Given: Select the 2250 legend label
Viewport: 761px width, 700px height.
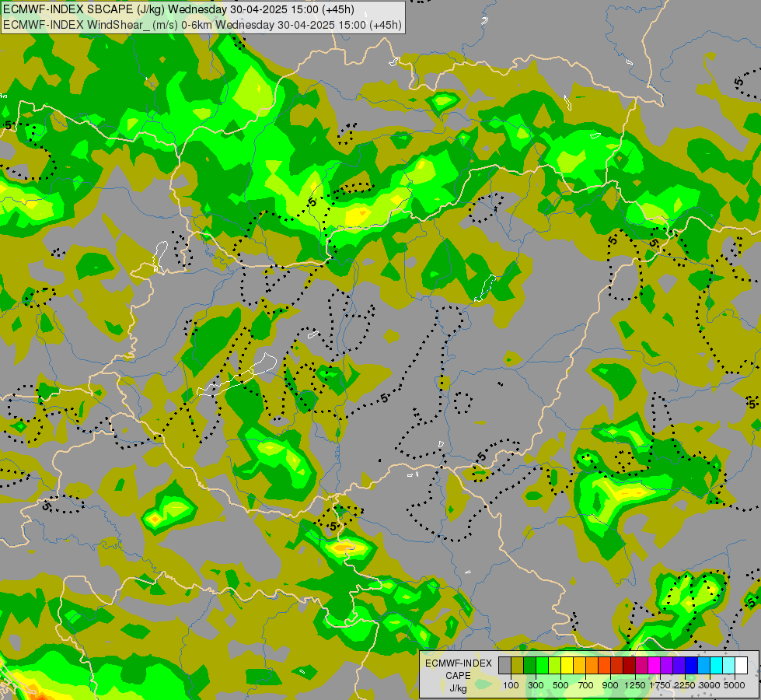Looking at the screenshot, I should (x=684, y=685).
